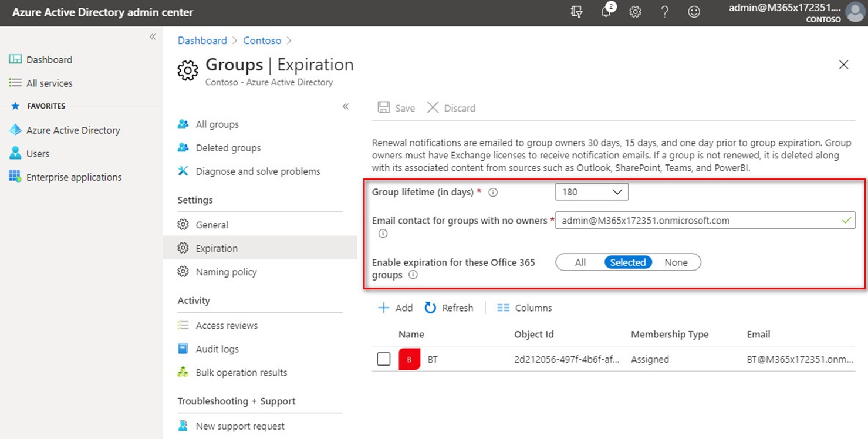
Task: Click the Dashboard icon in left sidebar
Action: [15, 59]
